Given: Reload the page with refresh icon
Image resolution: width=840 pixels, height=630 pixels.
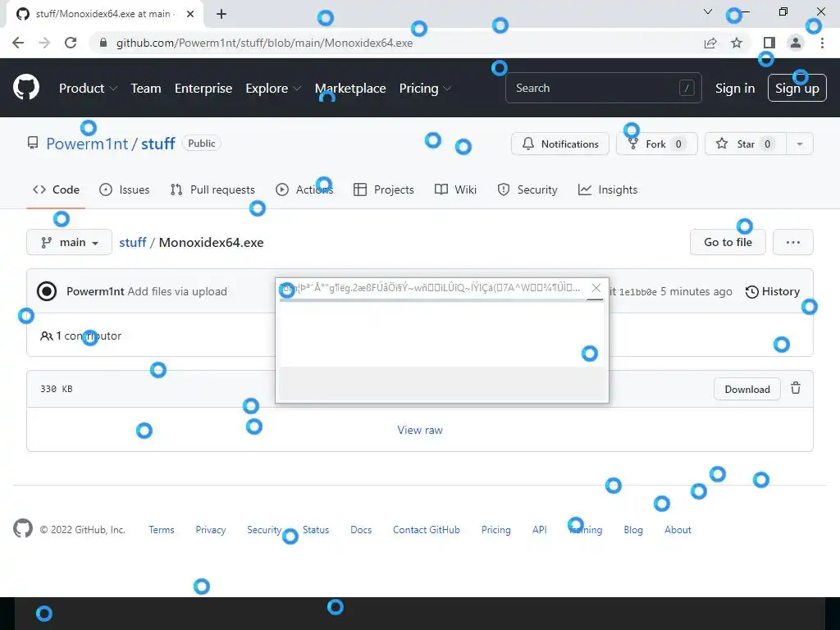Looking at the screenshot, I should click(x=71, y=43).
